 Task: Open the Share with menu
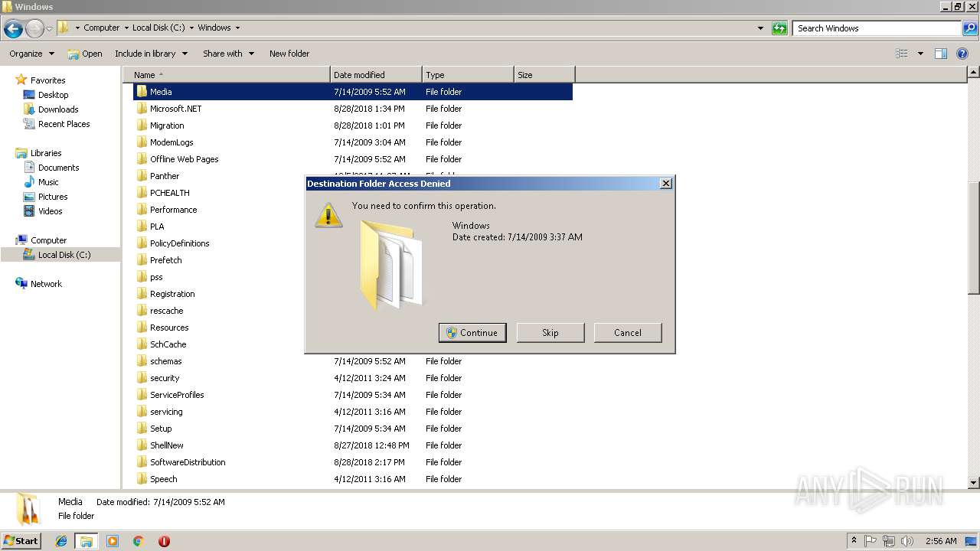pyautogui.click(x=227, y=54)
